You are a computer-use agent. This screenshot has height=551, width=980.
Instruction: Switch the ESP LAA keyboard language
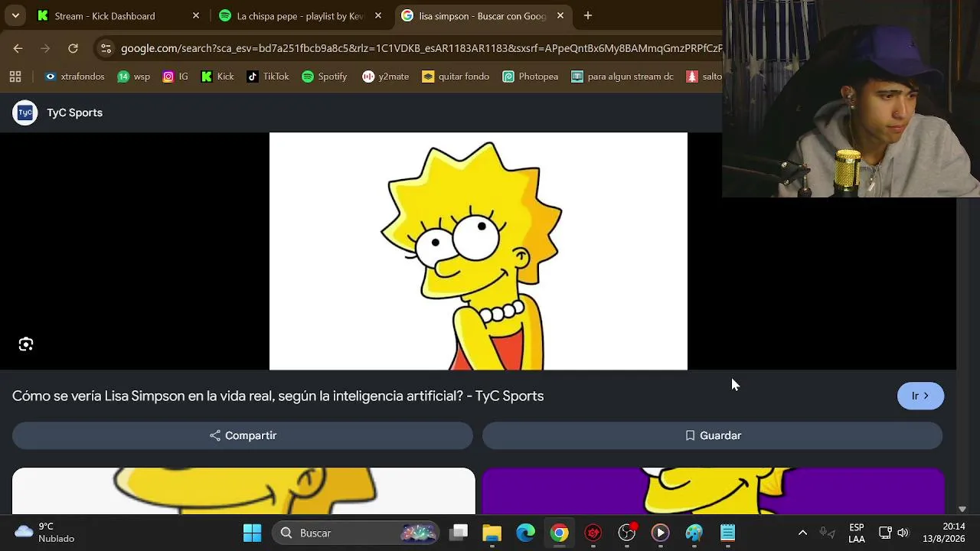point(857,533)
